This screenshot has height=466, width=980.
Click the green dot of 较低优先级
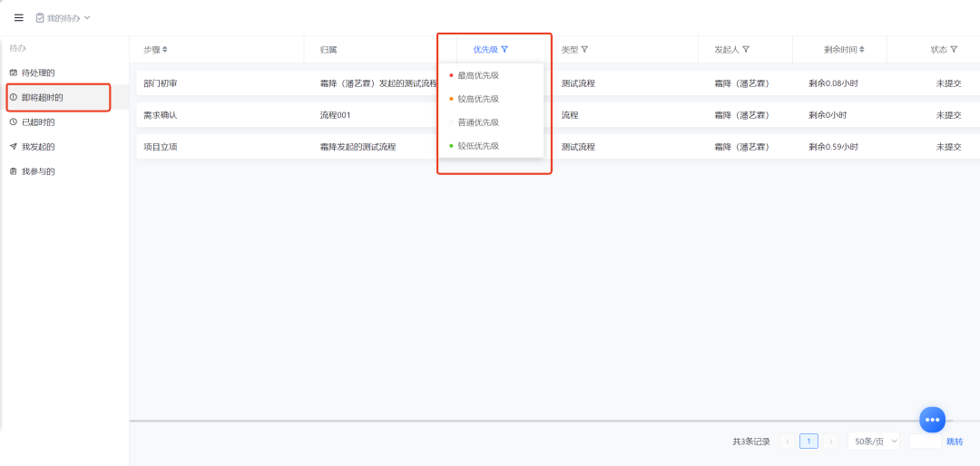coord(451,146)
